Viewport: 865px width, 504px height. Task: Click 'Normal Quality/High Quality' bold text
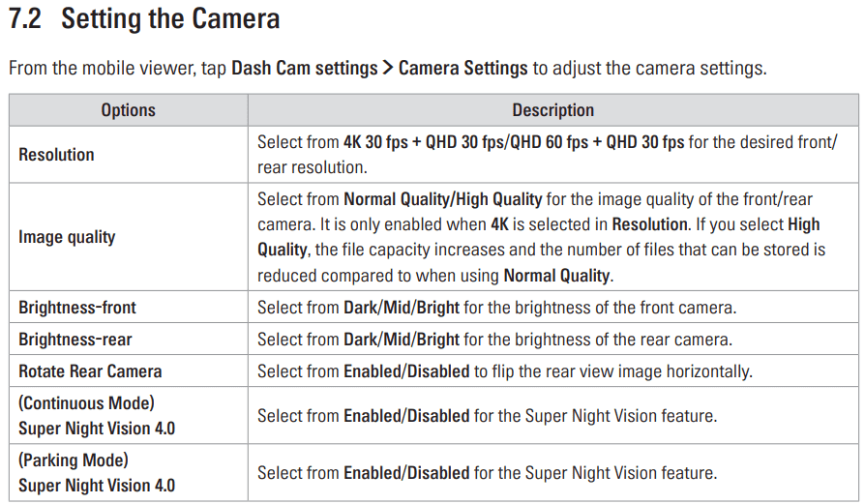[443, 199]
